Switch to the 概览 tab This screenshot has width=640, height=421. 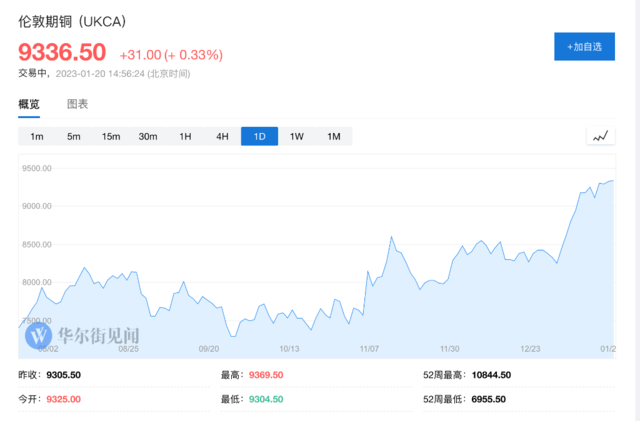[x=29, y=104]
